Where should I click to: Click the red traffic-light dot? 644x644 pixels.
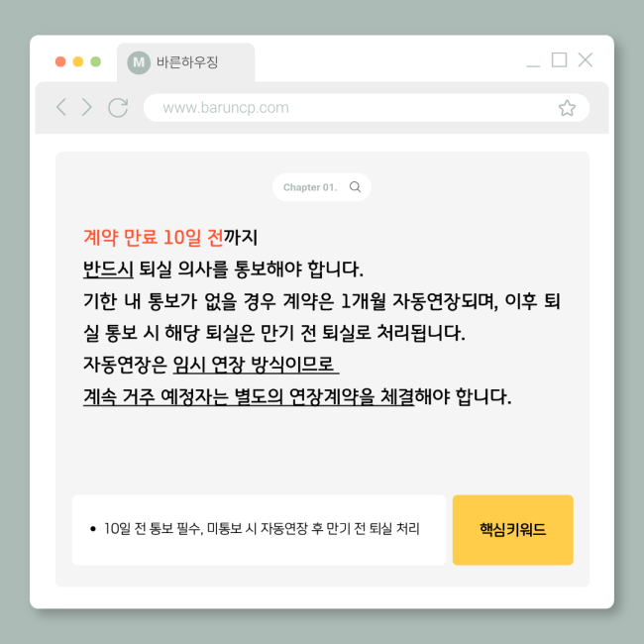coord(60,61)
